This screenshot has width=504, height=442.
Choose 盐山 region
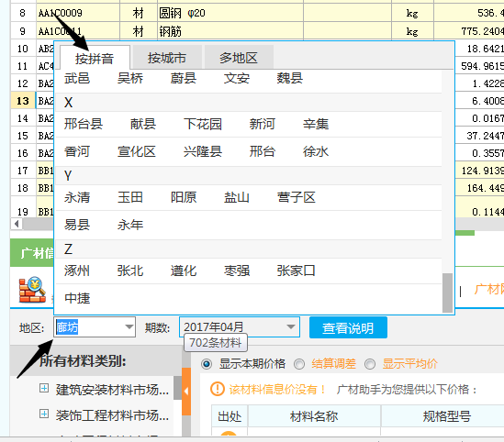pyautogui.click(x=237, y=197)
